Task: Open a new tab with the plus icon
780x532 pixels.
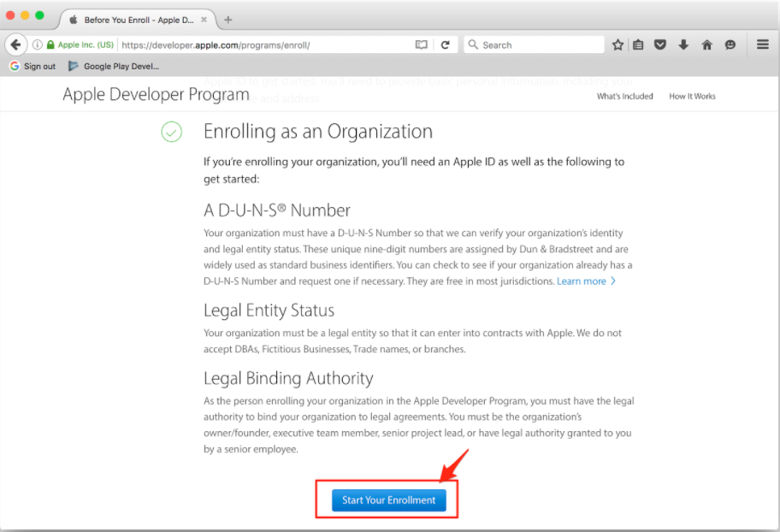Action: click(x=227, y=20)
